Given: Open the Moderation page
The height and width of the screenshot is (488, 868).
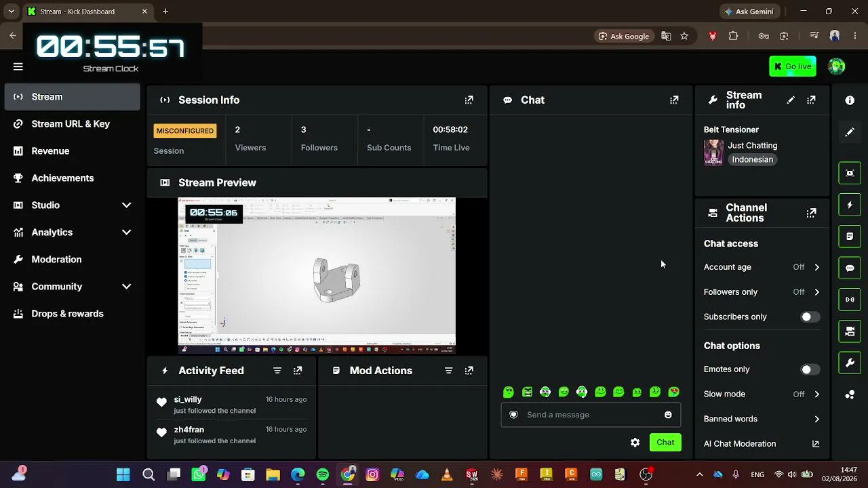Looking at the screenshot, I should click(x=73, y=260).
